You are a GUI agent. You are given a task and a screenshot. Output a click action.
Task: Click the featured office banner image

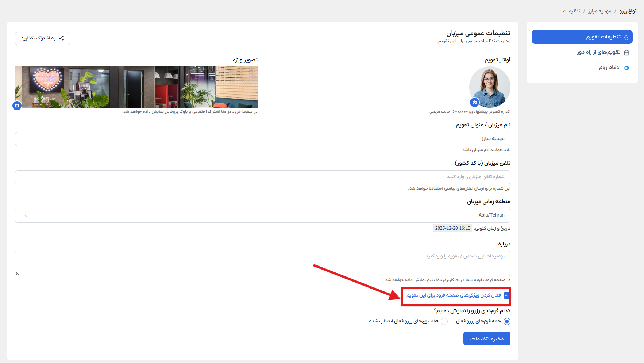(x=136, y=87)
